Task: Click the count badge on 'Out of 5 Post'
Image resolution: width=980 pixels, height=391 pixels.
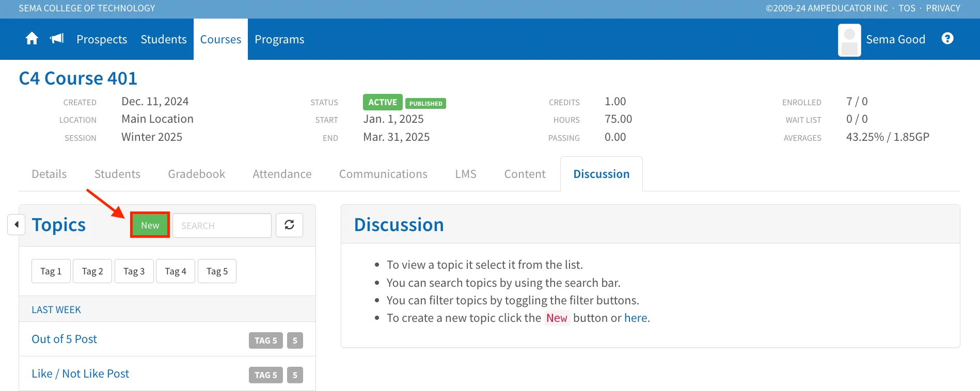Action: (295, 340)
